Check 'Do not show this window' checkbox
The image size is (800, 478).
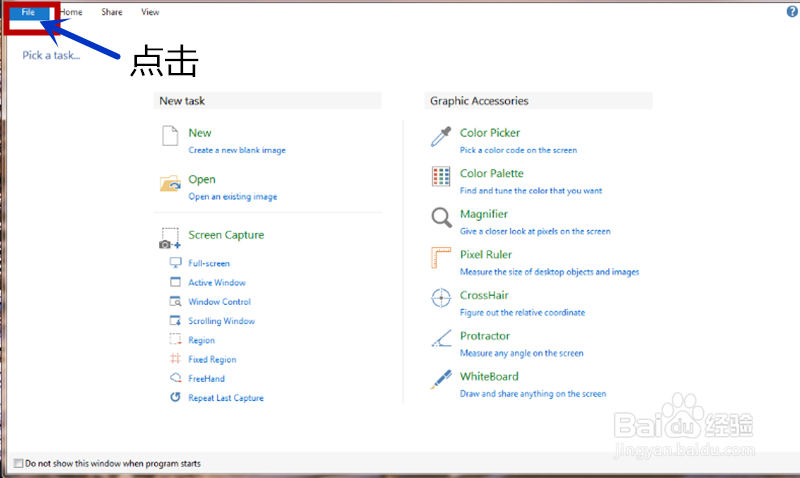click(x=19, y=464)
